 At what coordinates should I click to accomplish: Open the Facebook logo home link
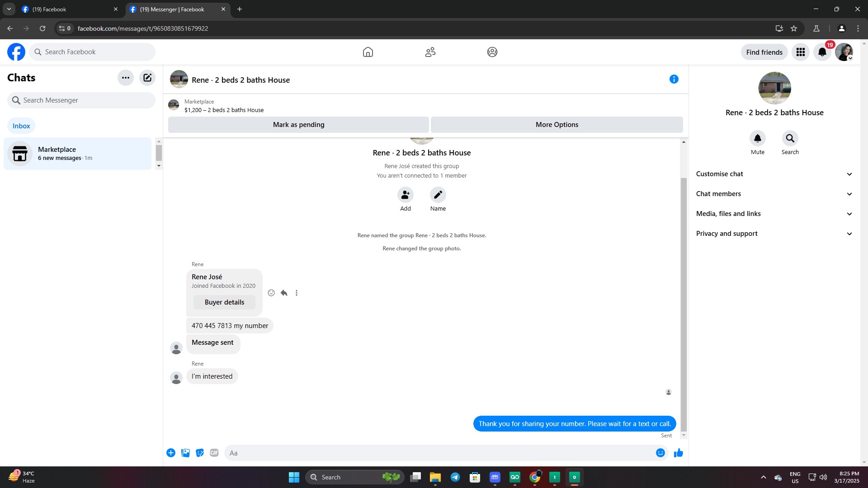coord(16,52)
